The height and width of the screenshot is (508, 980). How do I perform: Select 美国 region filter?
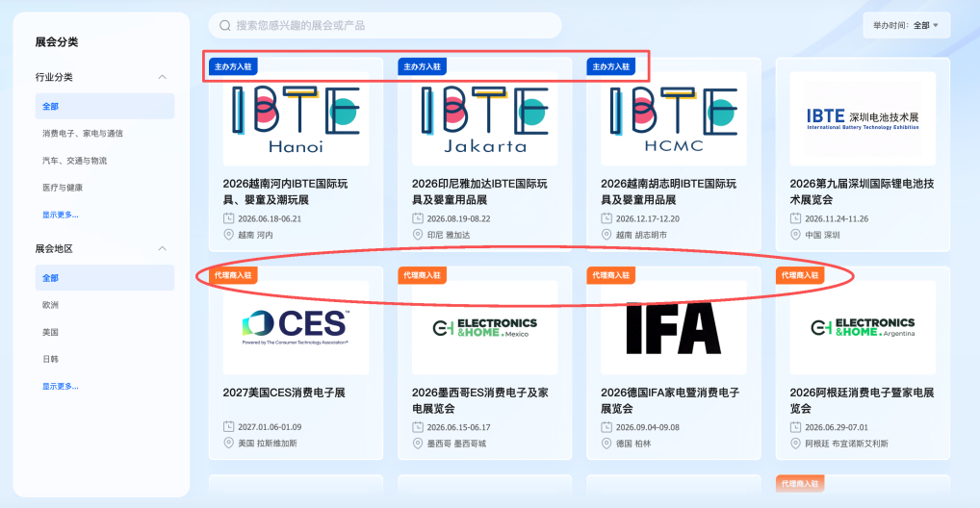click(50, 332)
